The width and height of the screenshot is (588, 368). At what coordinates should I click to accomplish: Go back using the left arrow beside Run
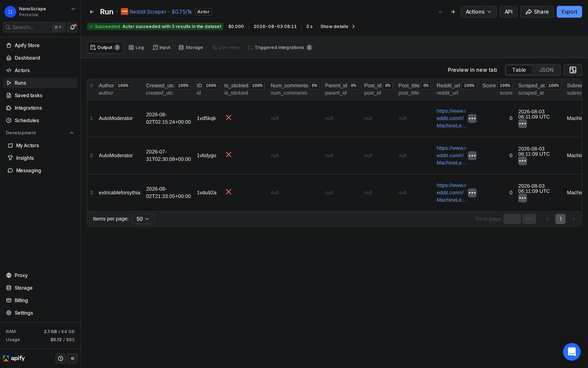coord(92,12)
